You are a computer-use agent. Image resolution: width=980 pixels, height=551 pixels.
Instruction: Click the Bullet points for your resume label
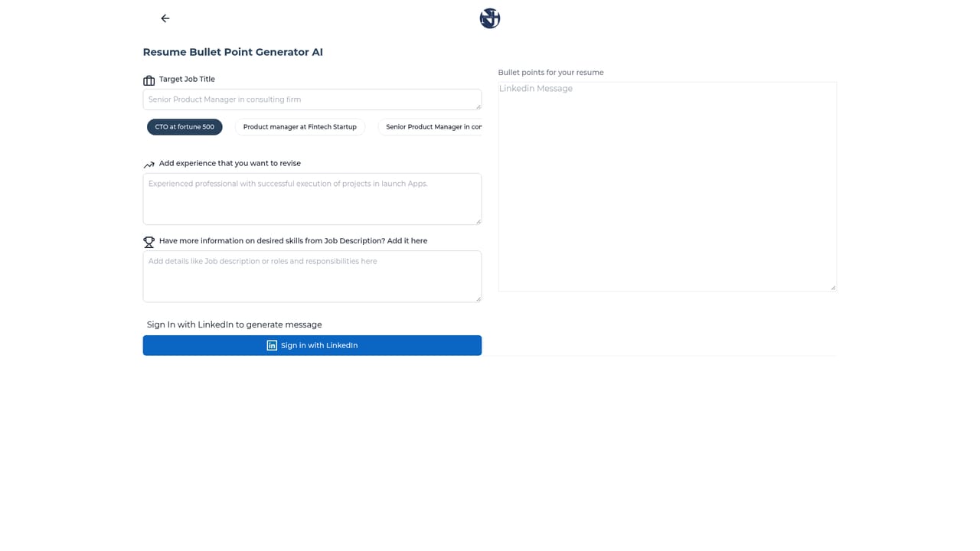[551, 73]
